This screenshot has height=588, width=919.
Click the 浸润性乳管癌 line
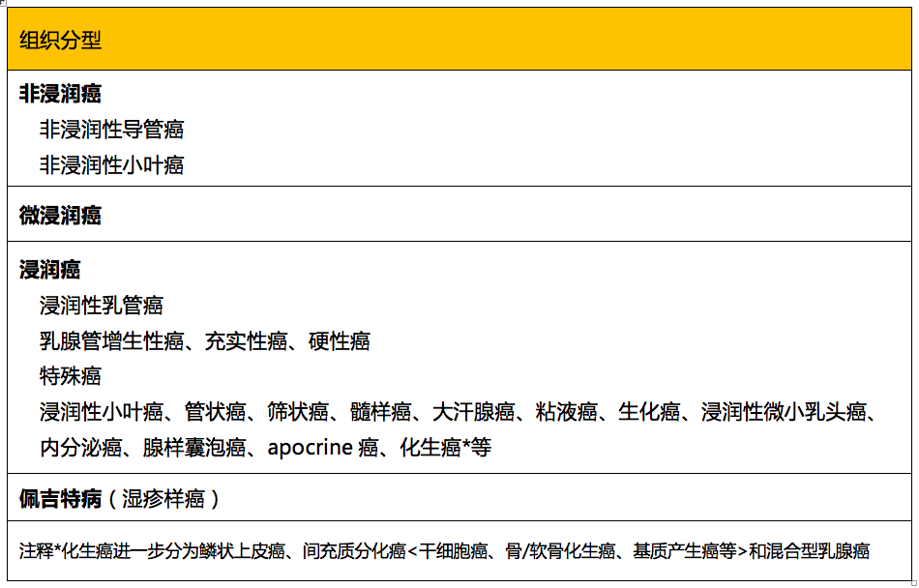click(x=102, y=306)
